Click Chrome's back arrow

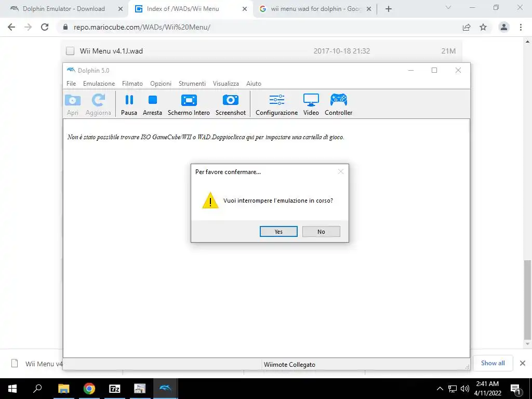[x=11, y=27]
